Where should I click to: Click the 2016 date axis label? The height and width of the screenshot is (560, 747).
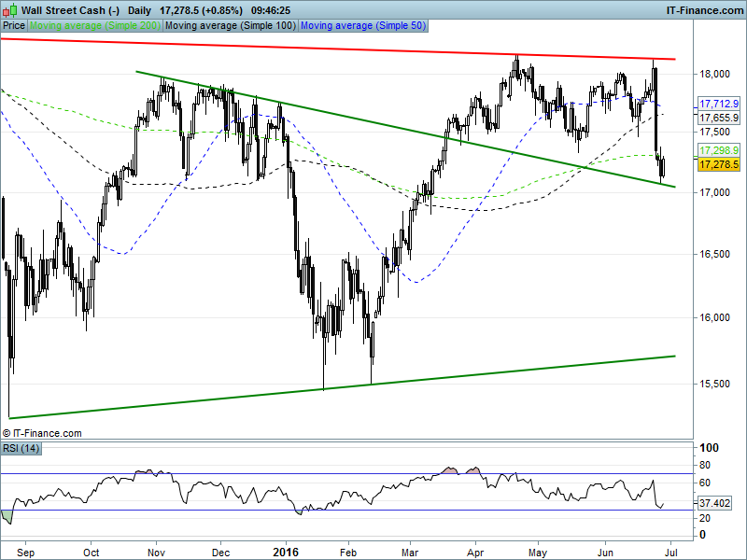click(x=286, y=553)
